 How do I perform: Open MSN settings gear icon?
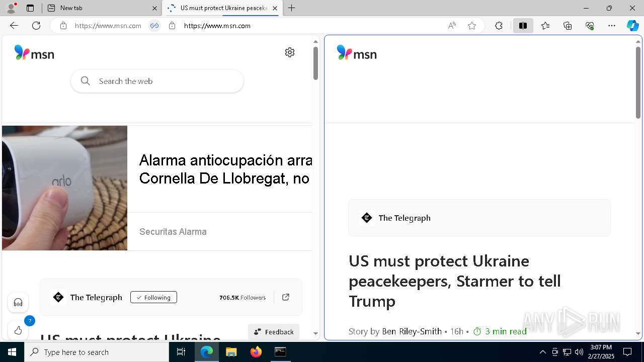pyautogui.click(x=290, y=52)
